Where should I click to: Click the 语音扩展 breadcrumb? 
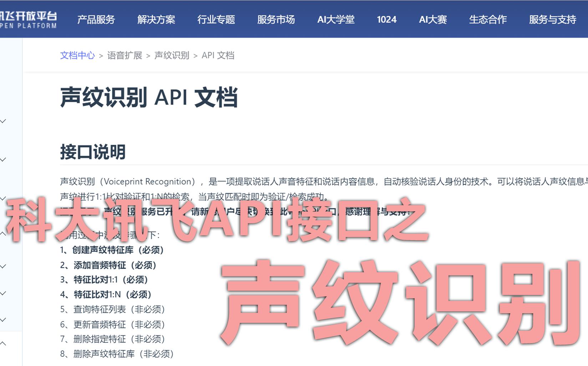125,55
